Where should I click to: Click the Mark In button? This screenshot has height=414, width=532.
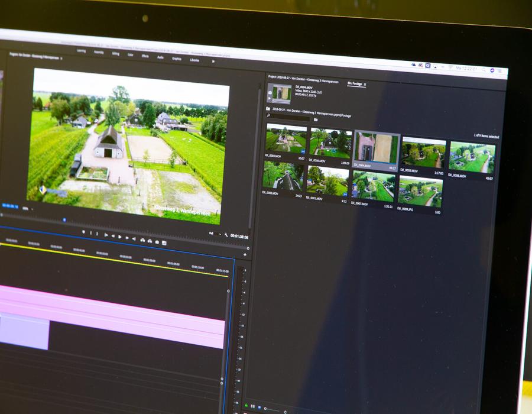pos(90,233)
